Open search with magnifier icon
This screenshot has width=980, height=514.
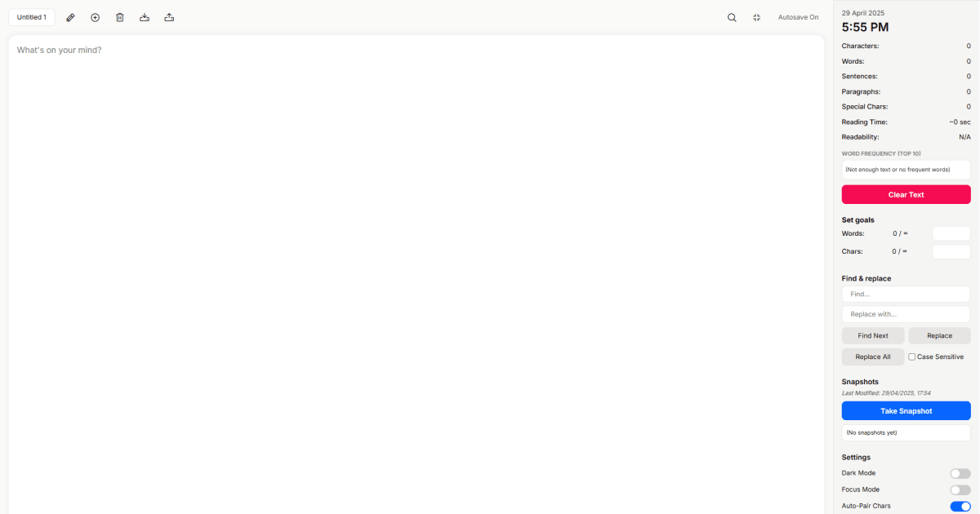[x=732, y=17]
